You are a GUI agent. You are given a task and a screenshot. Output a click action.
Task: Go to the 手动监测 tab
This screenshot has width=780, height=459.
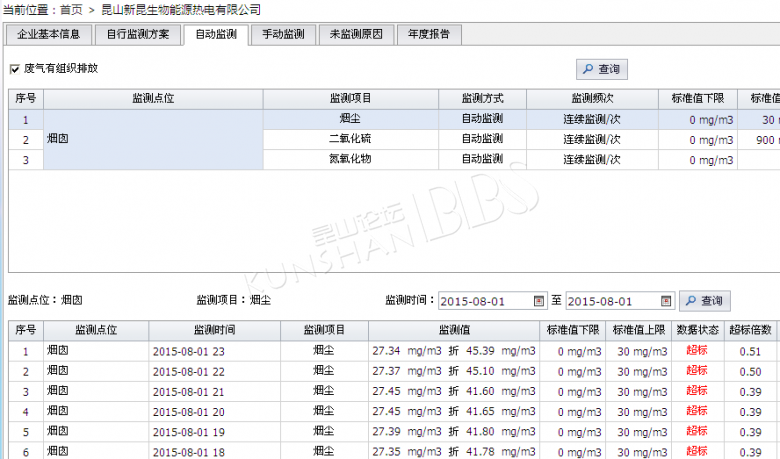click(283, 34)
